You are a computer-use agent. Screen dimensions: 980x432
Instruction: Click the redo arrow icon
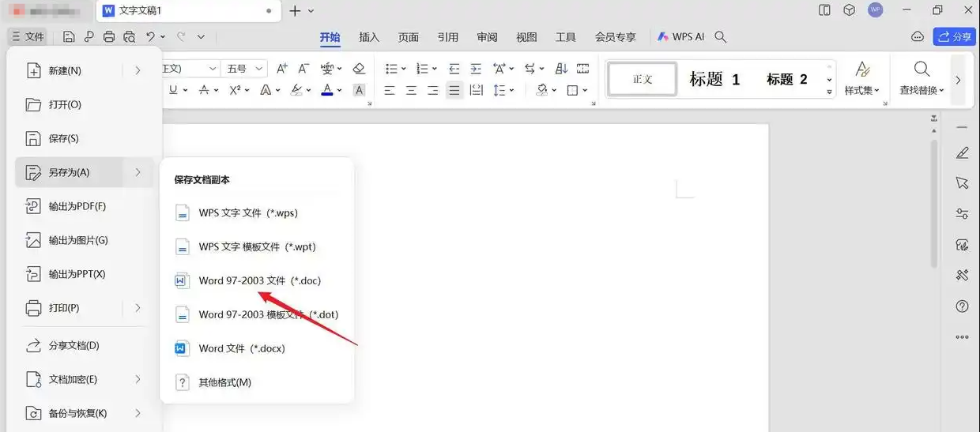pos(181,36)
